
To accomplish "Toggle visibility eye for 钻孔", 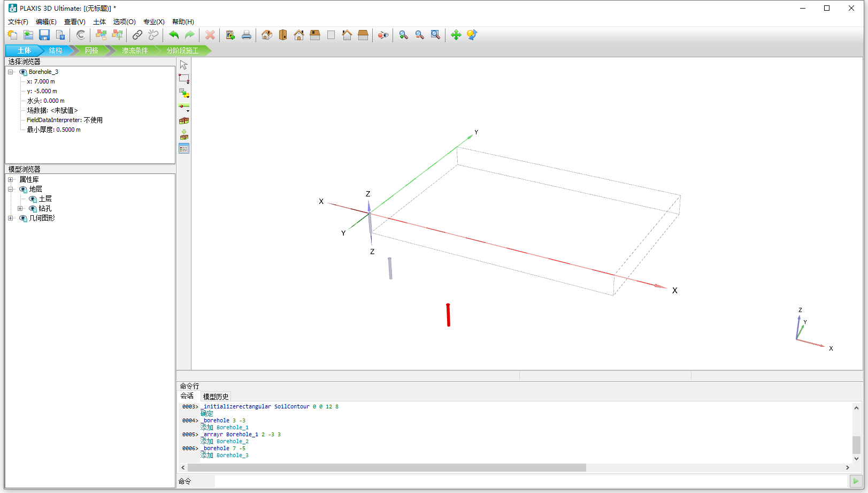I will pyautogui.click(x=33, y=209).
